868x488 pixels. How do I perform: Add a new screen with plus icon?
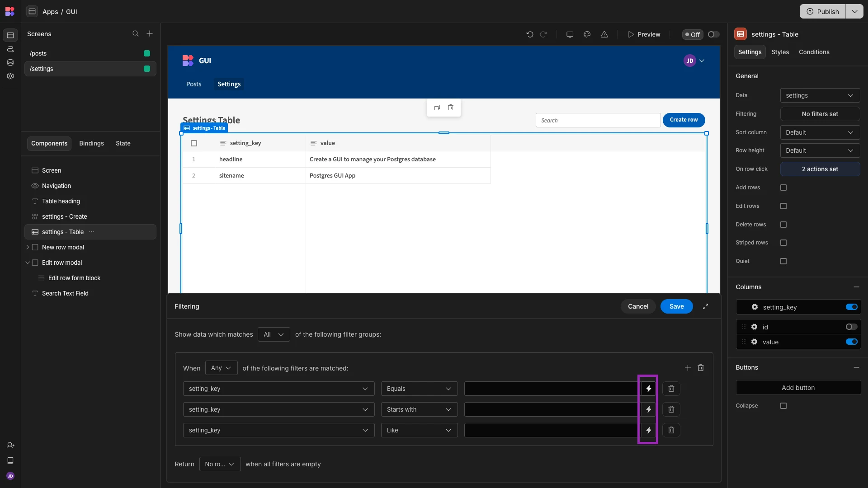pyautogui.click(x=150, y=34)
